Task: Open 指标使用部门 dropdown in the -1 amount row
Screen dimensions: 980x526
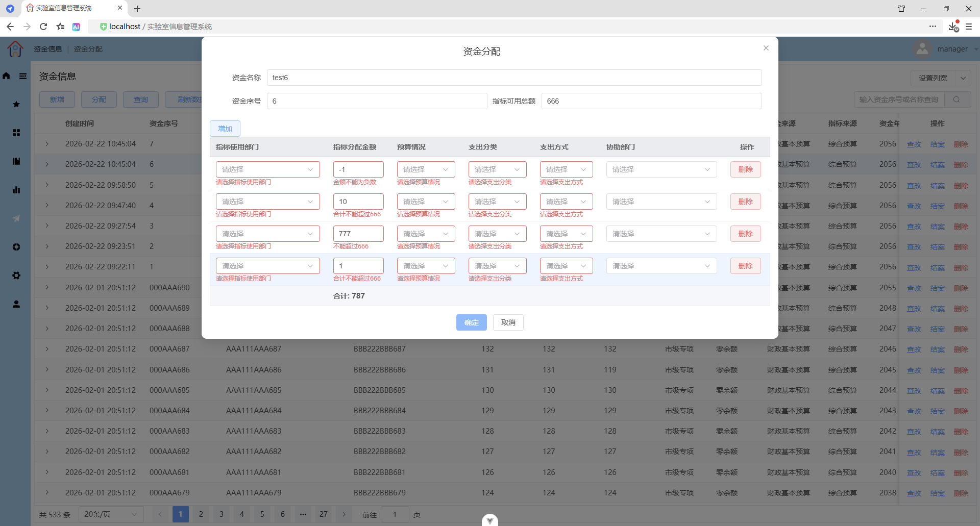Action: [268, 169]
